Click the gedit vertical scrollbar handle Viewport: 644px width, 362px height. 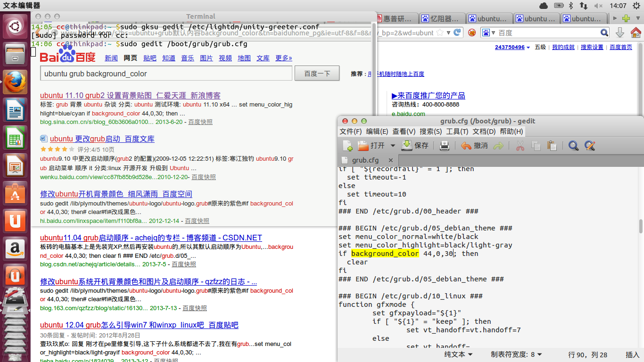pyautogui.click(x=641, y=227)
